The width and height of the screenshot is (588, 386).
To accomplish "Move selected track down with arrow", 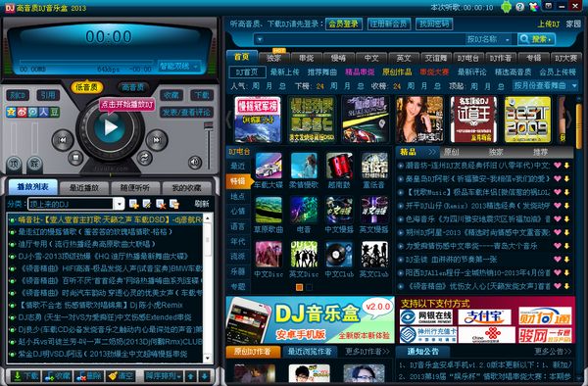I will 205,376.
